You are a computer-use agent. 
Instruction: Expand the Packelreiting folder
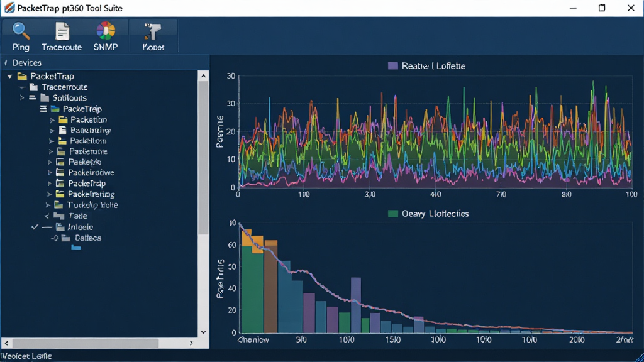pyautogui.click(x=50, y=194)
